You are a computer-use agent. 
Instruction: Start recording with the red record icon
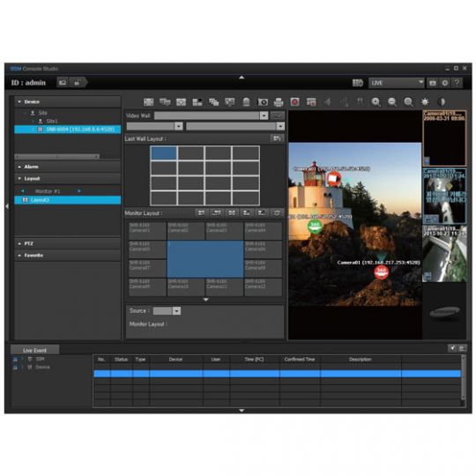[x=294, y=102]
